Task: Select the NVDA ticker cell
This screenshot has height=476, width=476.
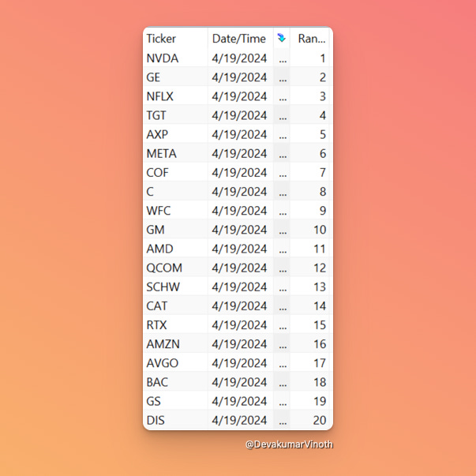Action: pyautogui.click(x=175, y=58)
